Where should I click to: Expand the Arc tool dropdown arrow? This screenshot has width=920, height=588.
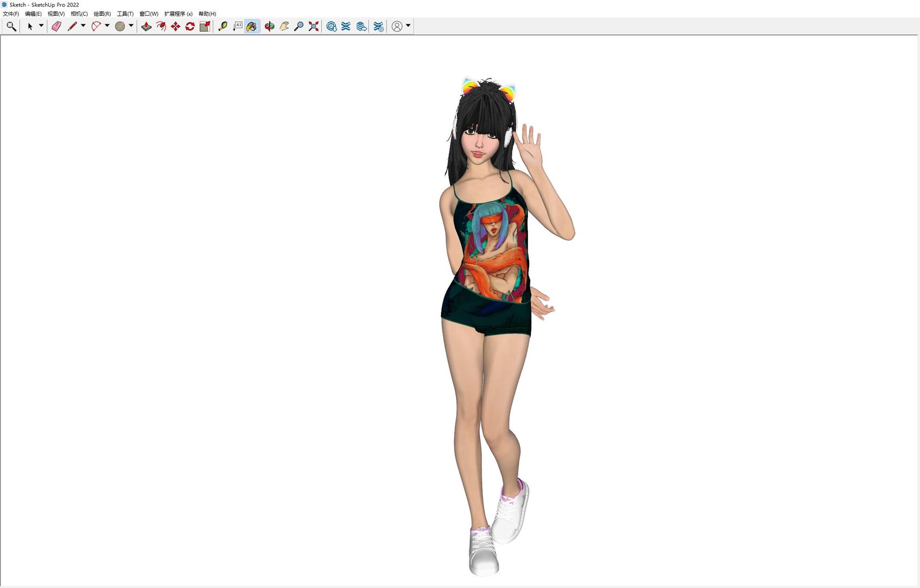pos(107,26)
